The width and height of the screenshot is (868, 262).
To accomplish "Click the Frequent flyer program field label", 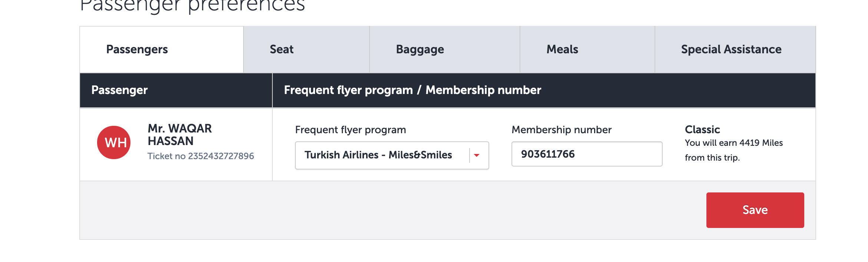I will point(351,130).
